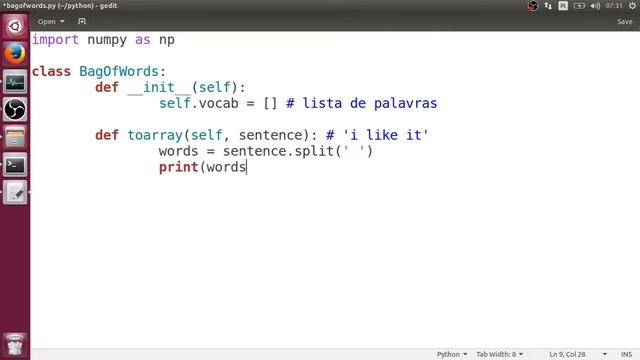
Task: Click the window title 'bagofwords.py (~/python) - gedit'
Action: click(x=60, y=6)
